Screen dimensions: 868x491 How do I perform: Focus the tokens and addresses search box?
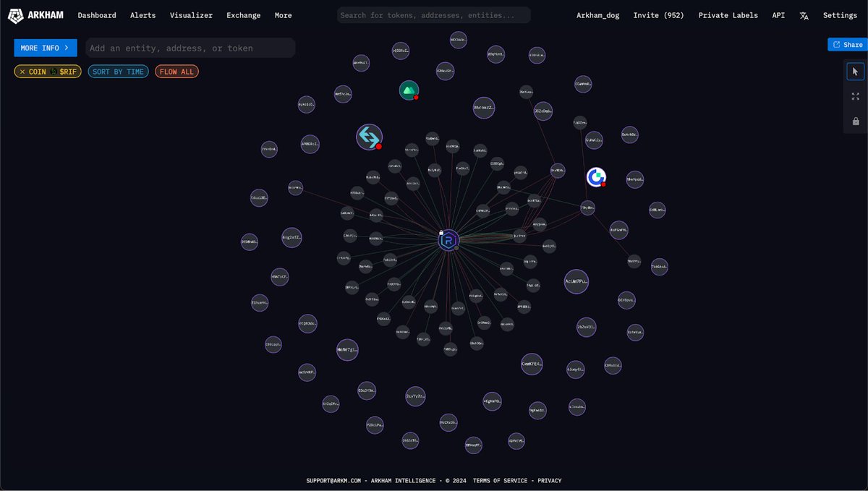[x=434, y=15]
